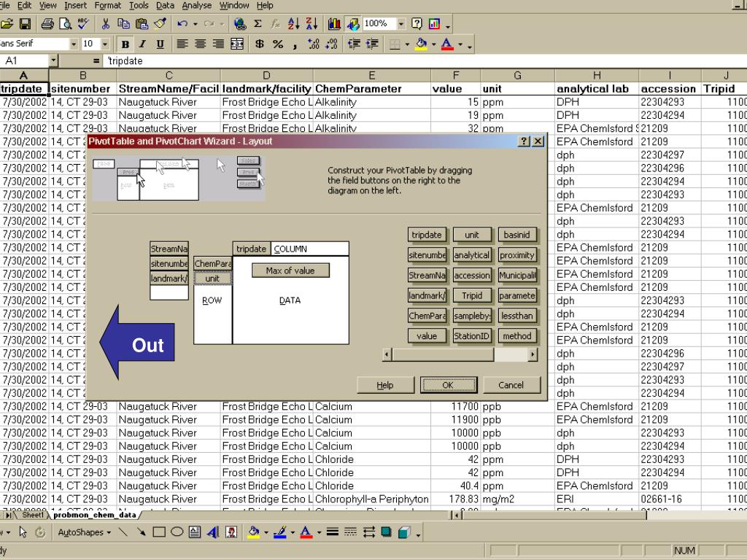Open the Data menu

[x=165, y=6]
